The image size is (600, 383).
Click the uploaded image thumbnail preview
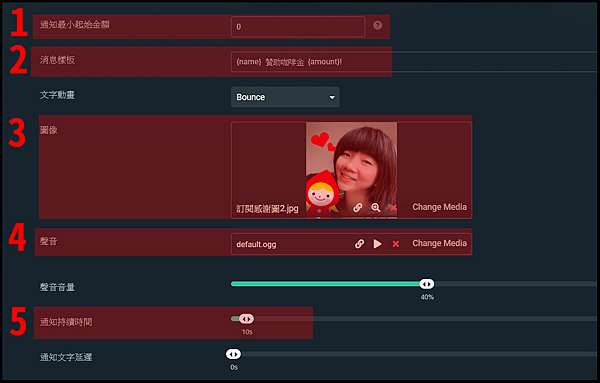point(351,170)
